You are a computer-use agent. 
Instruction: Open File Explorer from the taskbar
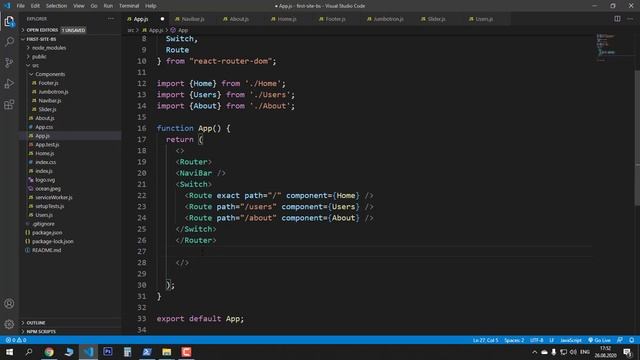(167, 352)
